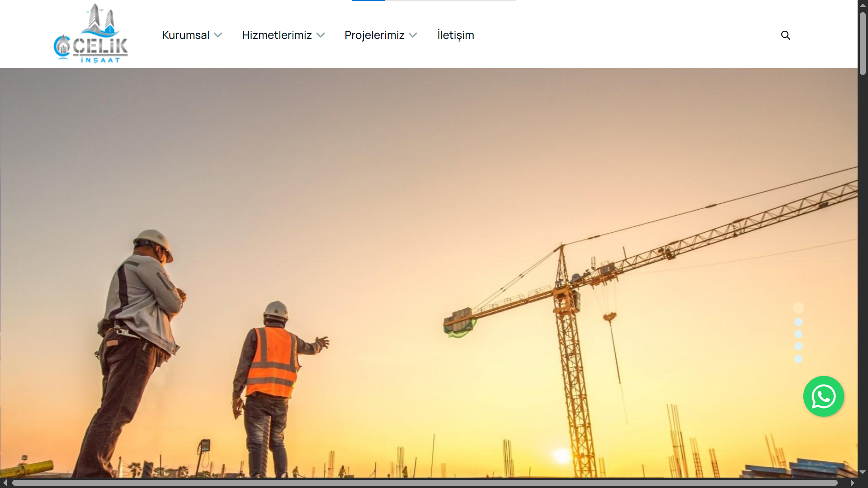The height and width of the screenshot is (488, 868).
Task: Open the Kurumsal menu label
Action: [x=185, y=35]
